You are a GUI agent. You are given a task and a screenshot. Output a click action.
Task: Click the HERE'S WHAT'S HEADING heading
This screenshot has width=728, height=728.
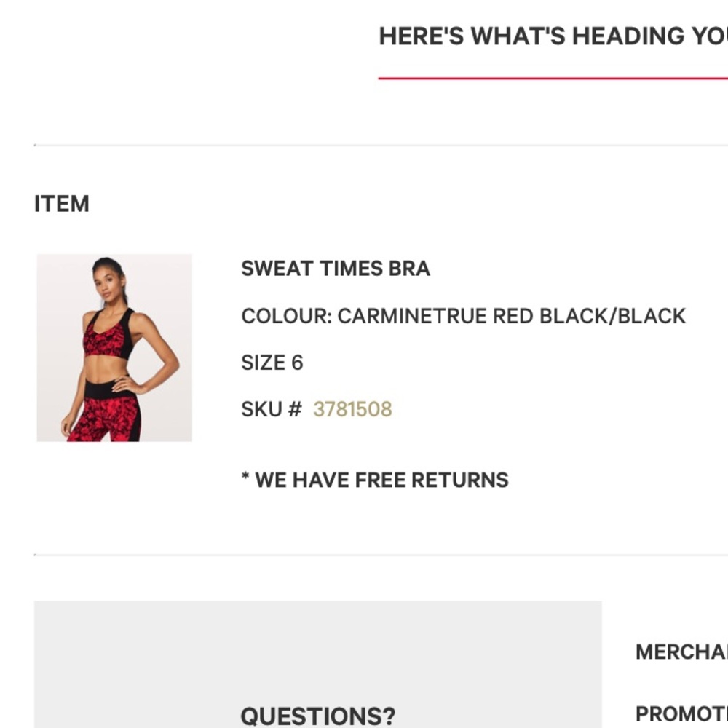click(x=553, y=36)
